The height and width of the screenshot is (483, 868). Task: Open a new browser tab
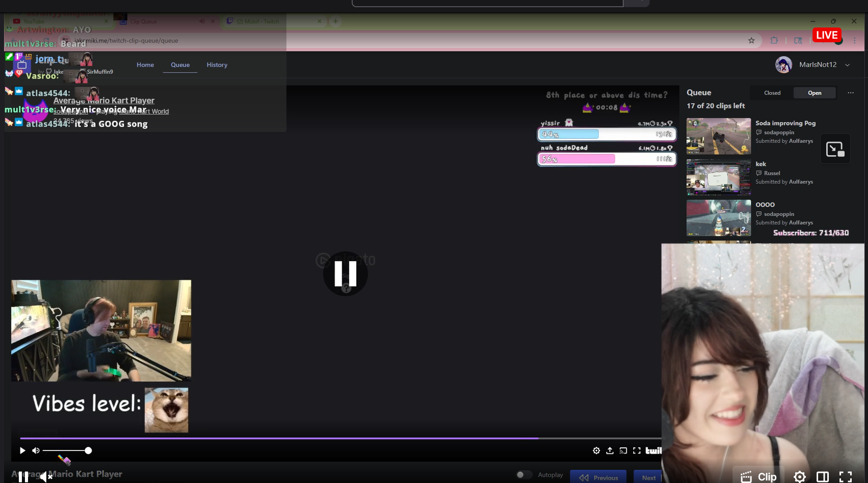[x=335, y=21]
